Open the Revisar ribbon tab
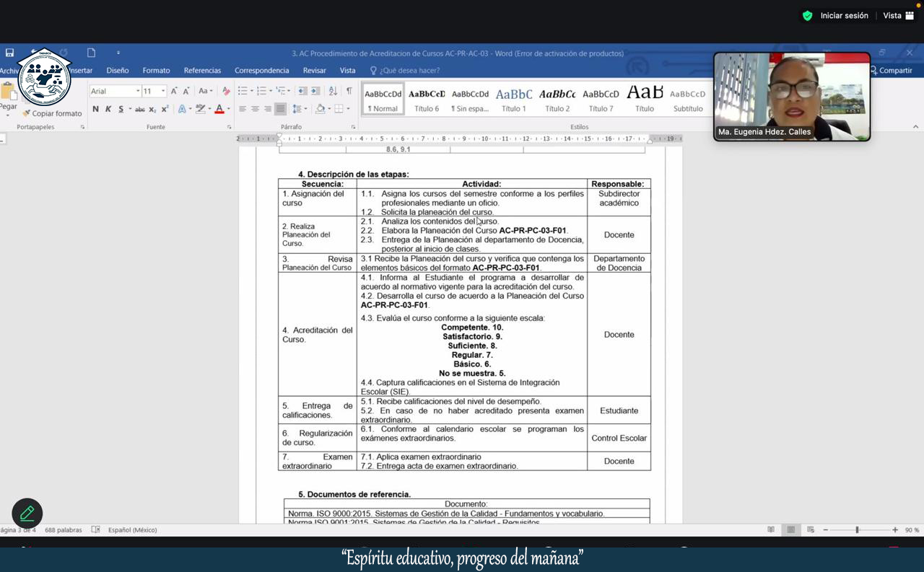Screen dimensions: 924x572 314,71
